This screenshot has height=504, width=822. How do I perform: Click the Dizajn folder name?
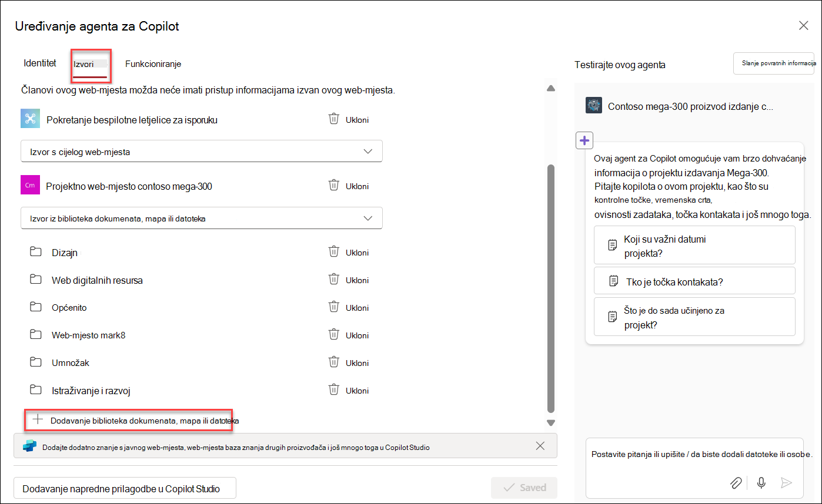click(65, 253)
